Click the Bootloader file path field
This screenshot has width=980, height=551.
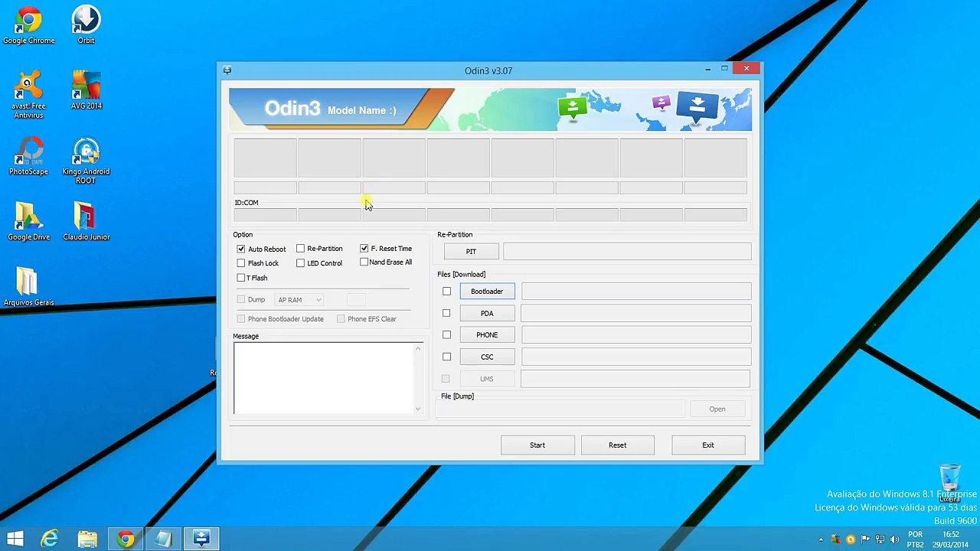click(x=636, y=292)
